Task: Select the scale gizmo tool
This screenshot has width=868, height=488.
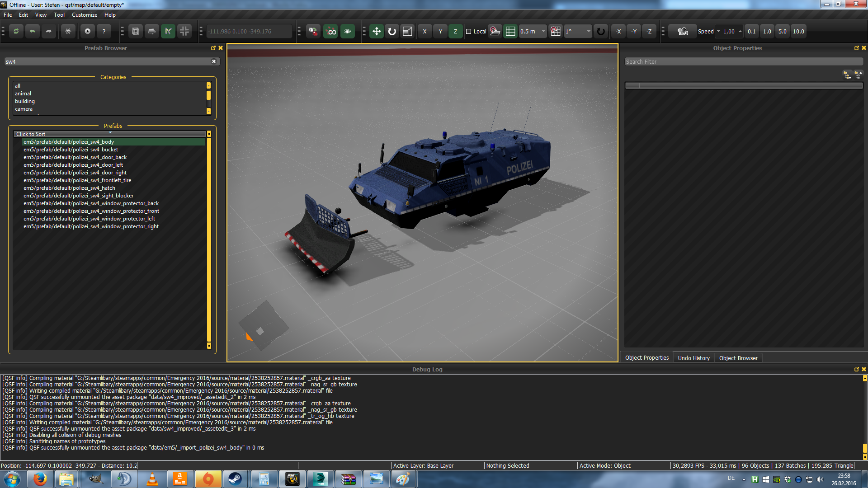Action: [x=407, y=31]
